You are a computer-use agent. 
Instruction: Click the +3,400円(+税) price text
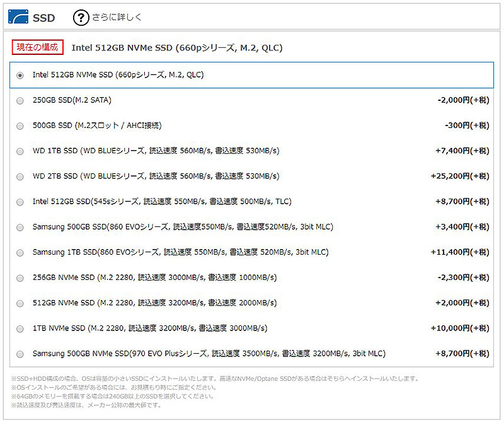[x=462, y=227]
